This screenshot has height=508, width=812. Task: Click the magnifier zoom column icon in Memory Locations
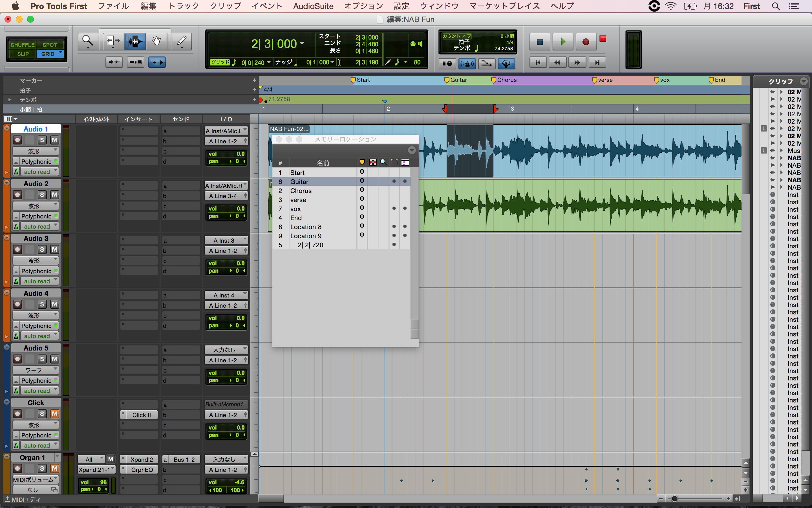tap(383, 163)
